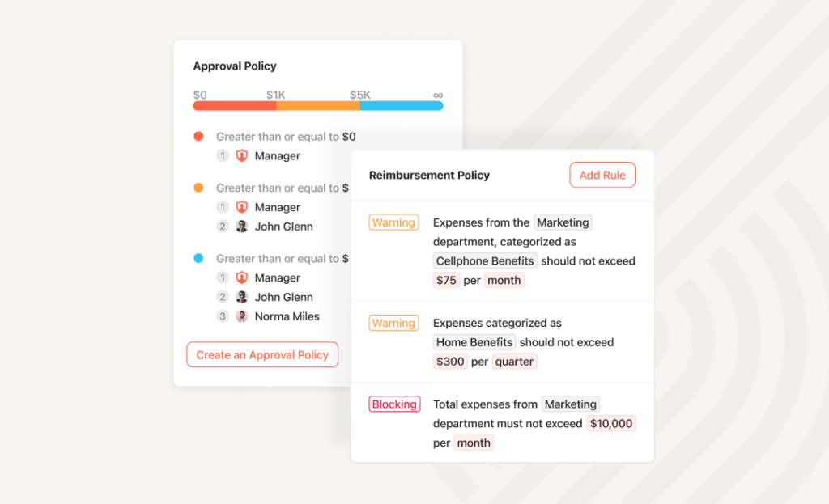Viewport: 829px width, 504px height.
Task: Click the Warning badge on Home Benefits rule
Action: (394, 323)
